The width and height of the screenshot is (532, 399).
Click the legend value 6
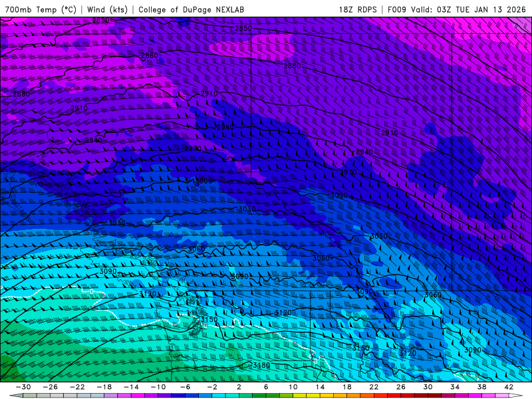point(266,387)
